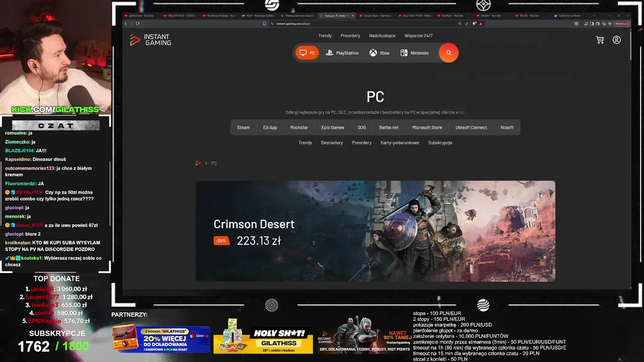The width and height of the screenshot is (644, 362).
Task: Filter by GOG
Action: (x=362, y=128)
